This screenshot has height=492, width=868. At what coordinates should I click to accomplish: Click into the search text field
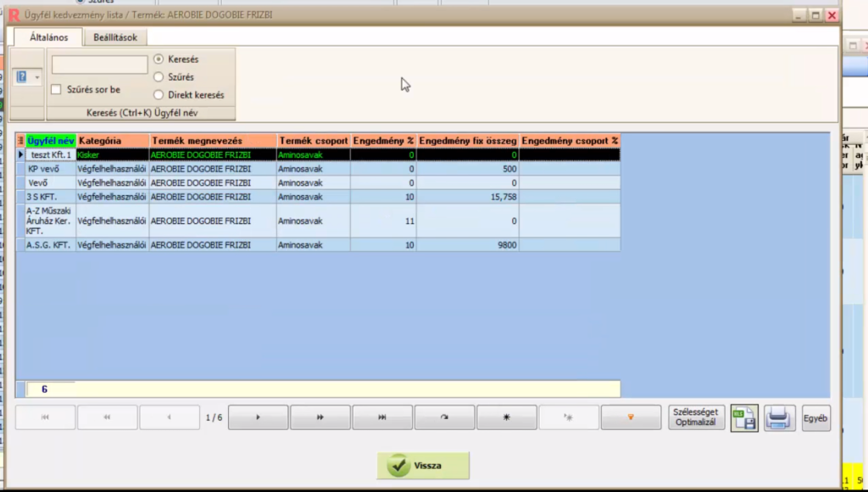coord(99,65)
